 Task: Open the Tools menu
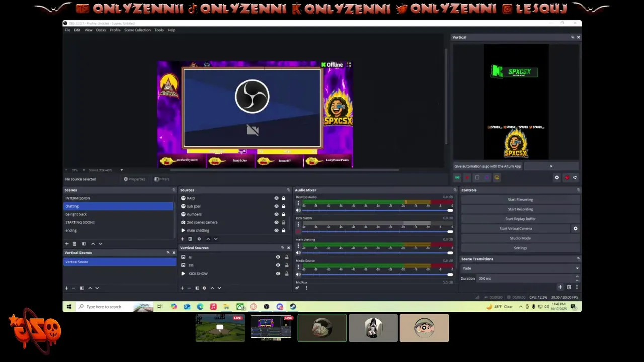click(159, 30)
